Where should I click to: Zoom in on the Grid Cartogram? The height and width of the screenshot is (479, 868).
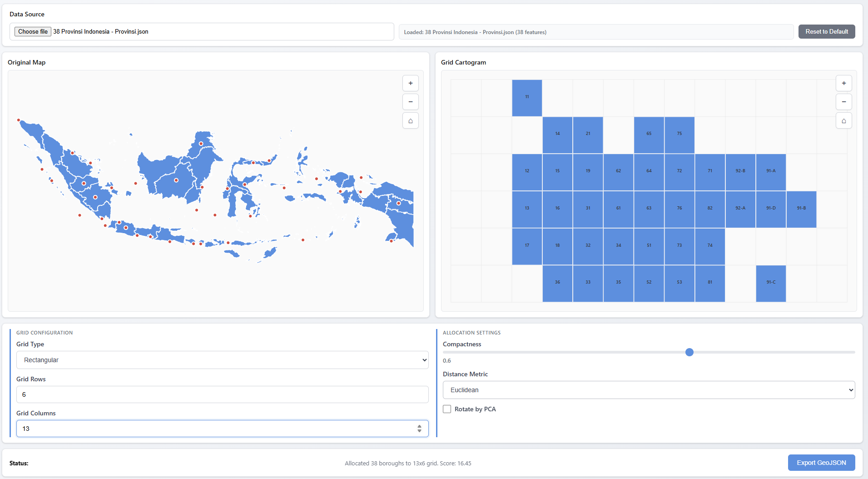pyautogui.click(x=843, y=83)
